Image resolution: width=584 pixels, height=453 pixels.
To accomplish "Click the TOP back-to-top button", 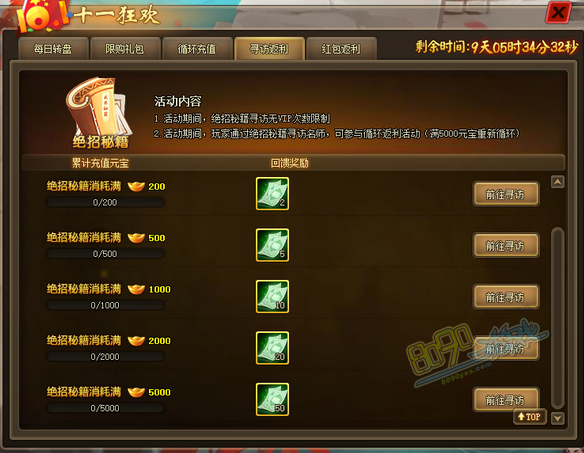I will pyautogui.click(x=529, y=417).
